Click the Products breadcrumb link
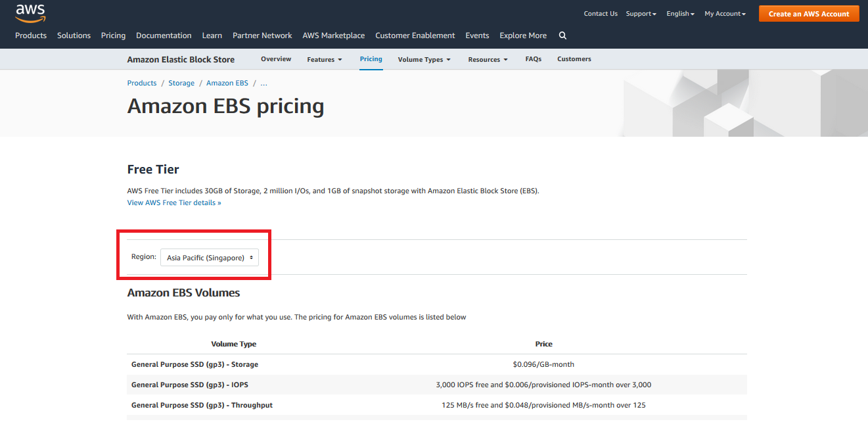The width and height of the screenshot is (868, 426). tap(142, 83)
